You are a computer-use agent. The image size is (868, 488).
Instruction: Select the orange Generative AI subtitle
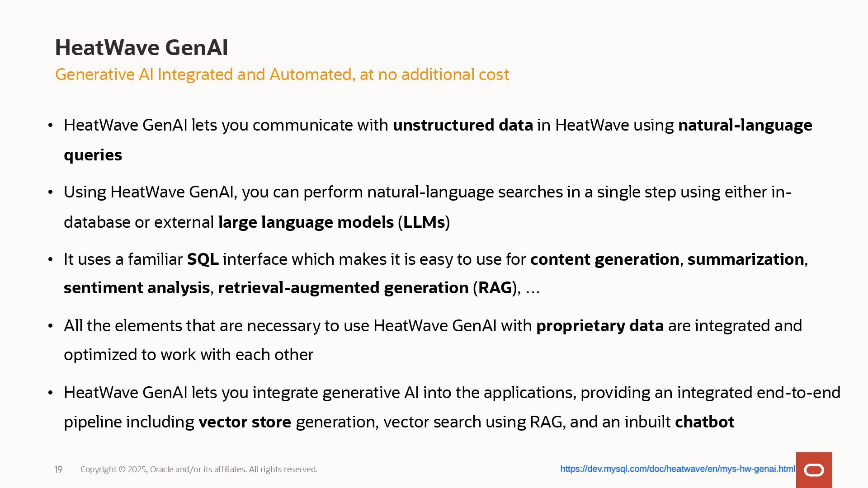(282, 75)
